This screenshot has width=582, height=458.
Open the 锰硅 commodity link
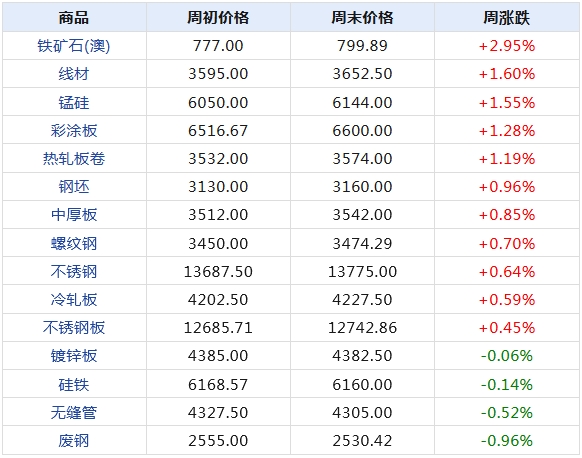[x=74, y=102]
